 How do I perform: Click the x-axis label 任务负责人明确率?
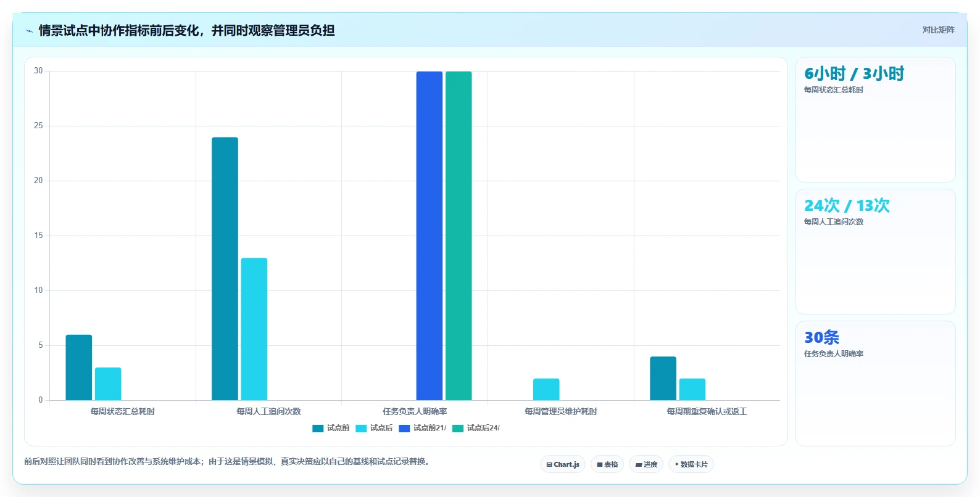pyautogui.click(x=415, y=411)
